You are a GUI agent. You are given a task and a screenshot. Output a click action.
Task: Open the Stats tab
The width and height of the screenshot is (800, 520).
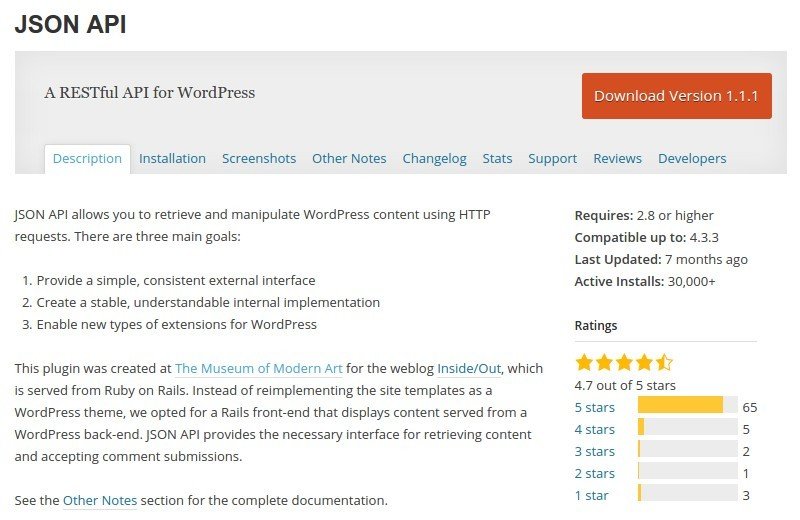497,159
